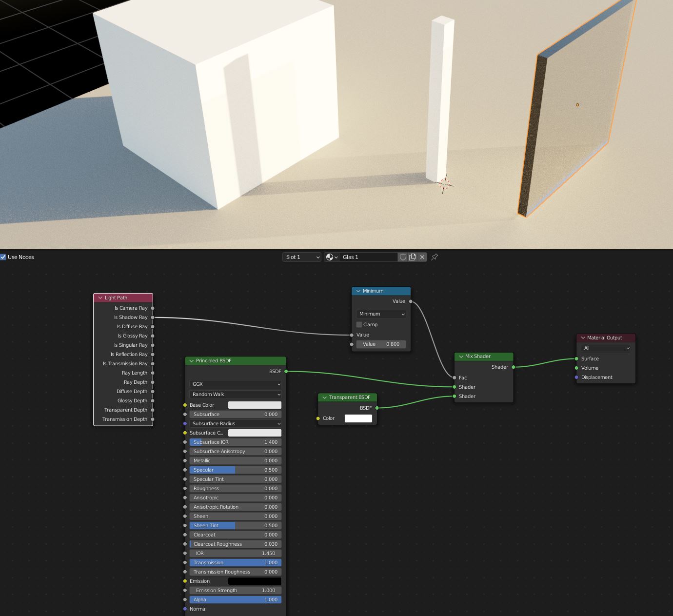This screenshot has width=673, height=616.
Task: Click the fake user shield icon
Action: (403, 257)
